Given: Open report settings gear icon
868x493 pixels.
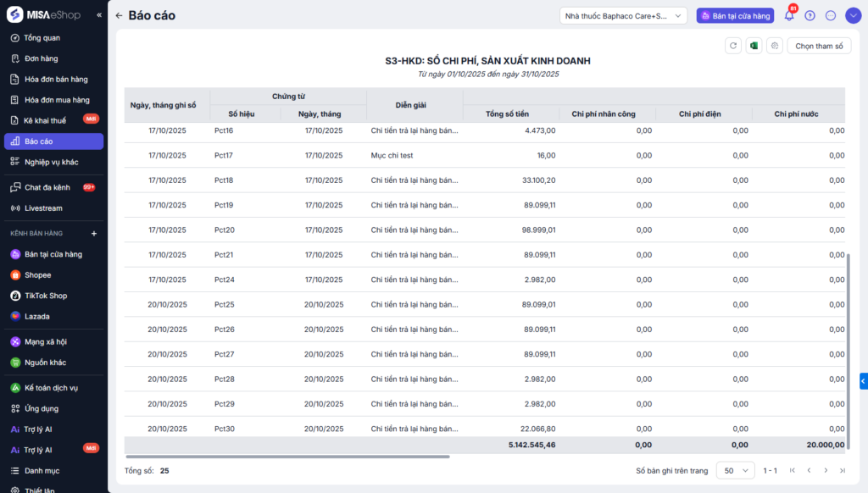Looking at the screenshot, I should pyautogui.click(x=774, y=46).
